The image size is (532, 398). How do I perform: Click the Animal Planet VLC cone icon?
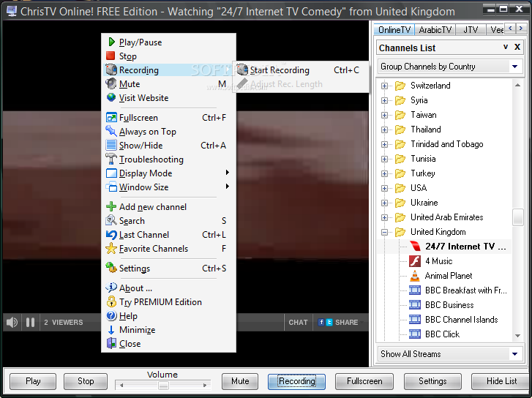pyautogui.click(x=415, y=276)
